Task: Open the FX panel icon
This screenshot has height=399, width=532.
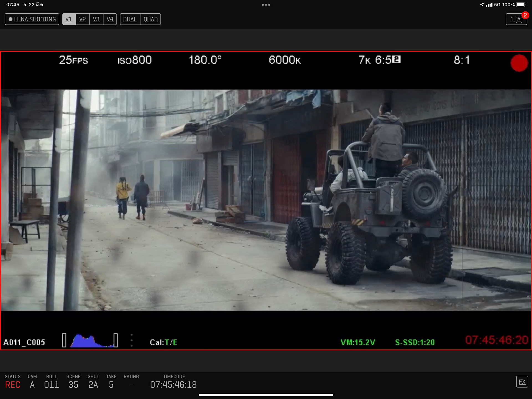Action: [x=522, y=382]
